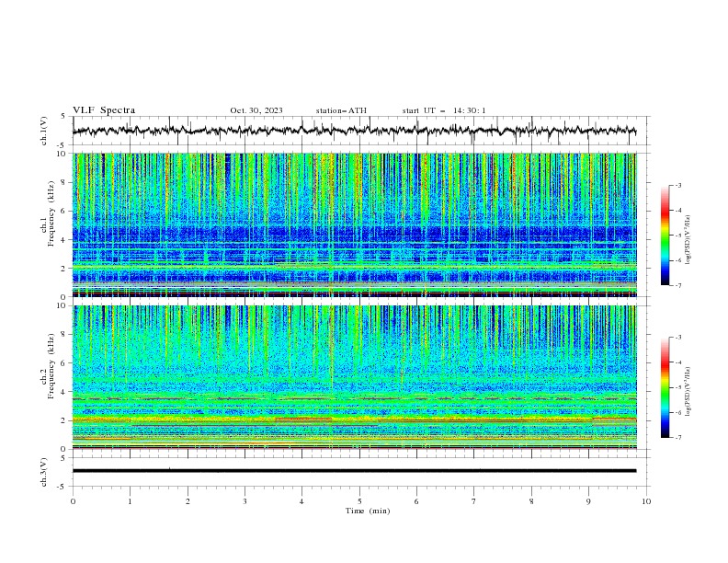The image size is (728, 563).
Task: Click time axis tick label "7"
Action: pos(473,501)
